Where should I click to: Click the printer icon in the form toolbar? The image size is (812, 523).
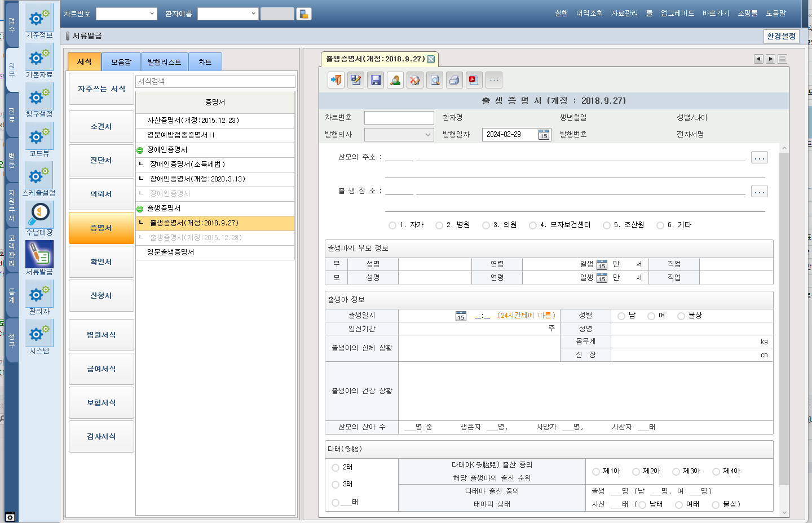pyautogui.click(x=454, y=80)
